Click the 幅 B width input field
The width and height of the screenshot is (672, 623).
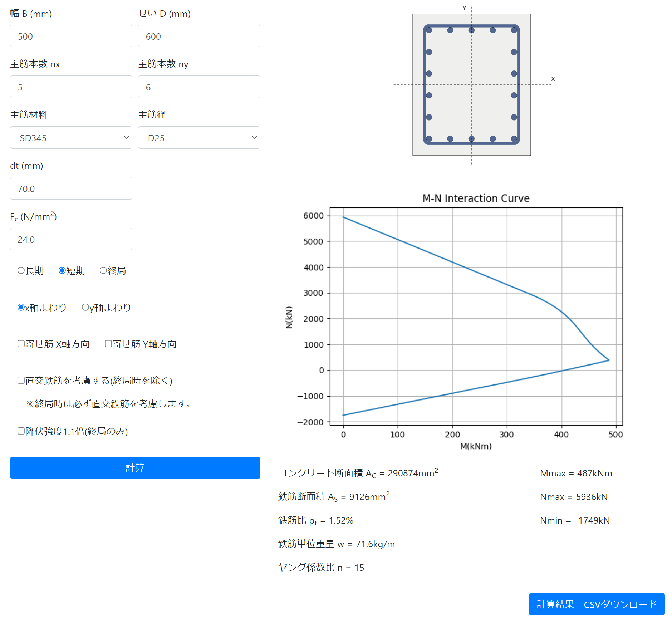coord(71,36)
